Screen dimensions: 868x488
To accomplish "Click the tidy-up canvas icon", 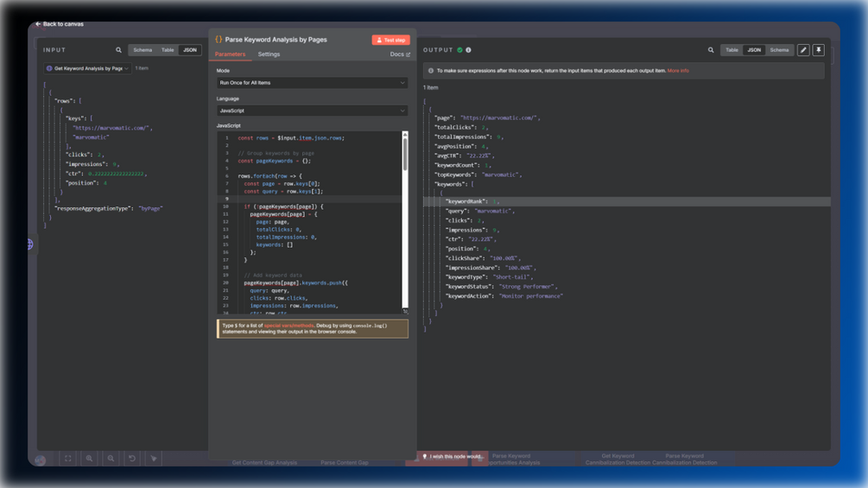I will tap(154, 458).
